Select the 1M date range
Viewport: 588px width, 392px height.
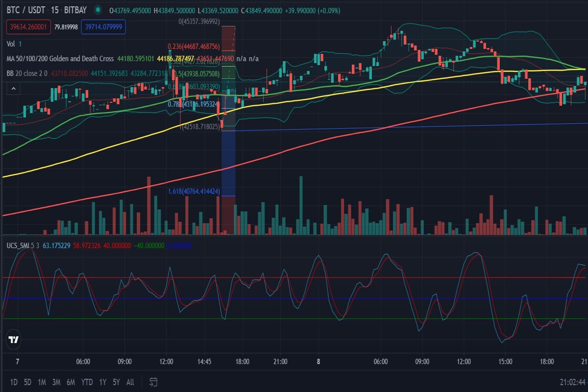(x=42, y=382)
